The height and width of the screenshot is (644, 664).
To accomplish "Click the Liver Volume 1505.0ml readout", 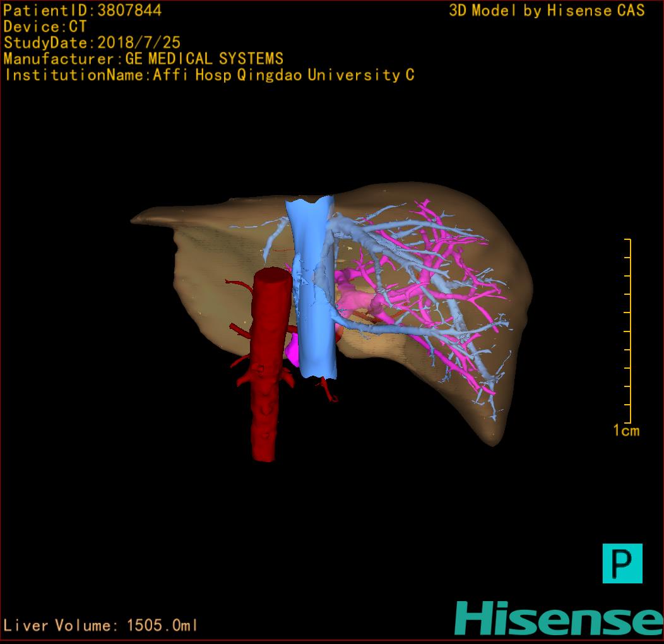I will pos(101,626).
